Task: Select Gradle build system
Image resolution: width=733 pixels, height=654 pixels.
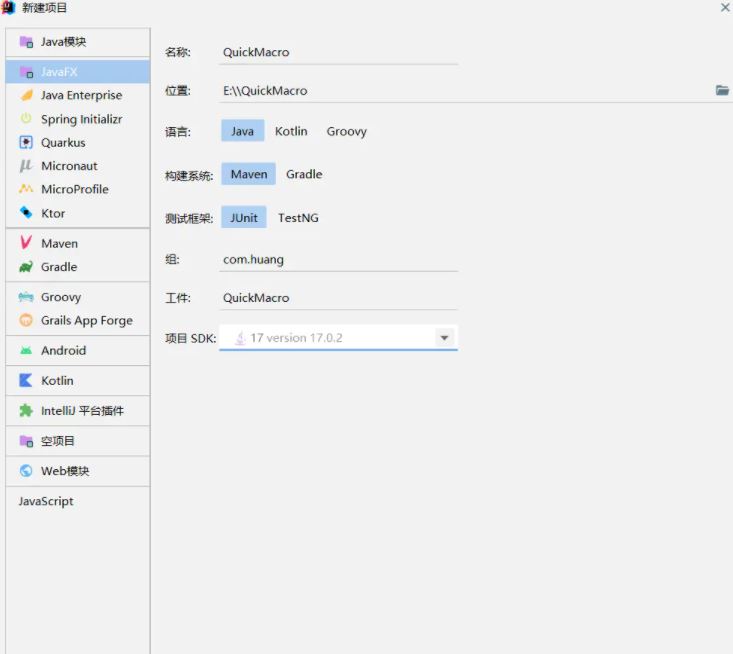Action: (304, 174)
